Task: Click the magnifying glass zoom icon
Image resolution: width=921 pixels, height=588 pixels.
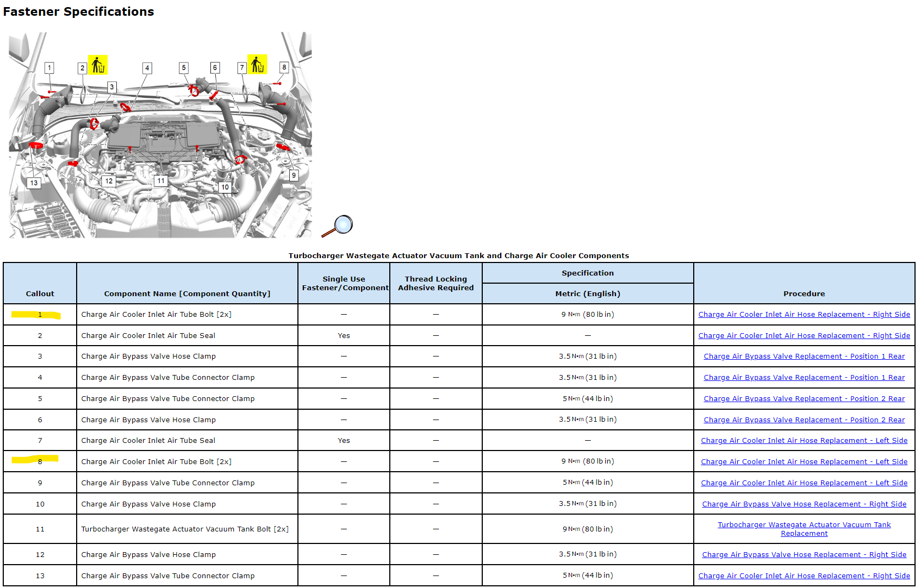Action: pyautogui.click(x=338, y=226)
